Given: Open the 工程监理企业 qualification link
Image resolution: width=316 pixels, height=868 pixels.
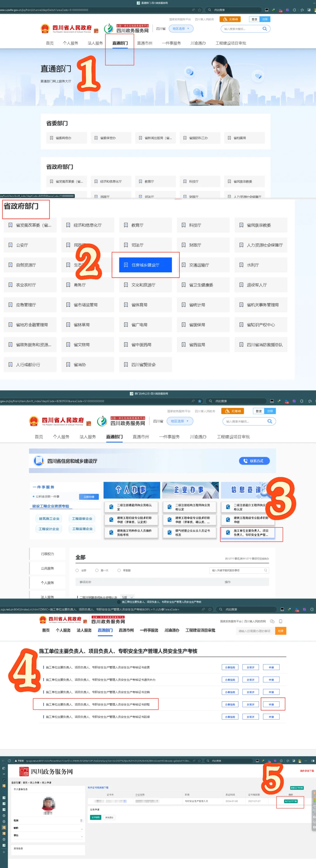Looking at the screenshot, I should click(82, 529).
